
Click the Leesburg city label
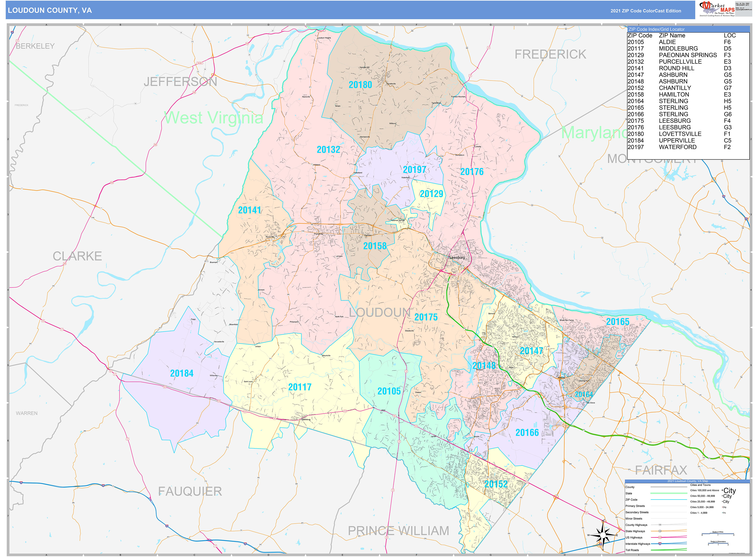(457, 258)
